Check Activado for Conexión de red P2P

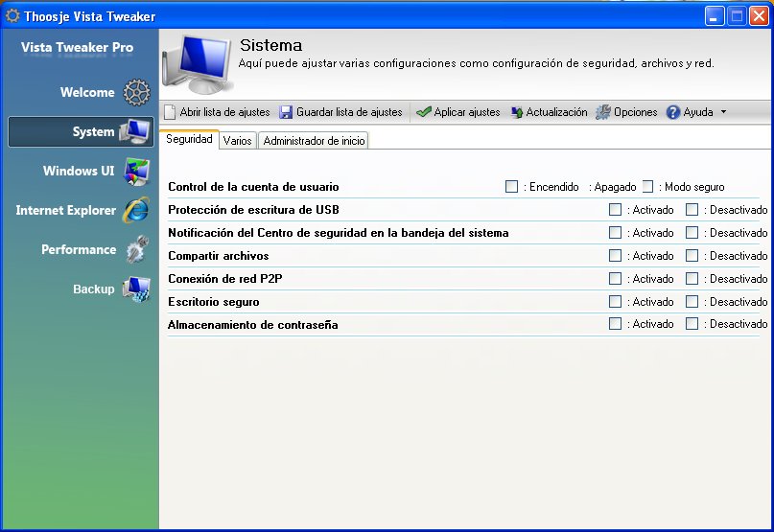[615, 279]
